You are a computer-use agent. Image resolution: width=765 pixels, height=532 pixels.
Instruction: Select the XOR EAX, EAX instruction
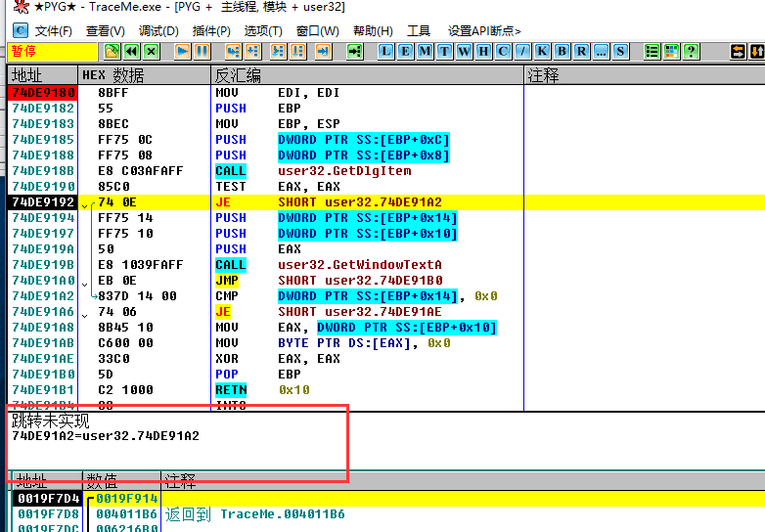(278, 358)
